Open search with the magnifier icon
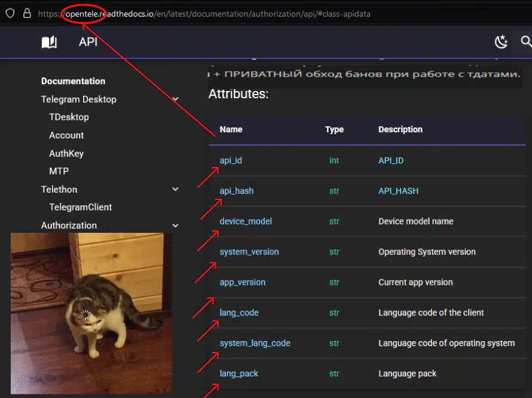 [526, 41]
